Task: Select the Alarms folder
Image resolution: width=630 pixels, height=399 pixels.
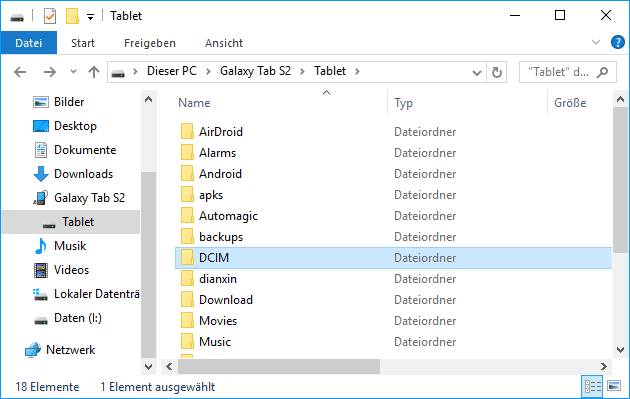Action: tap(217, 153)
